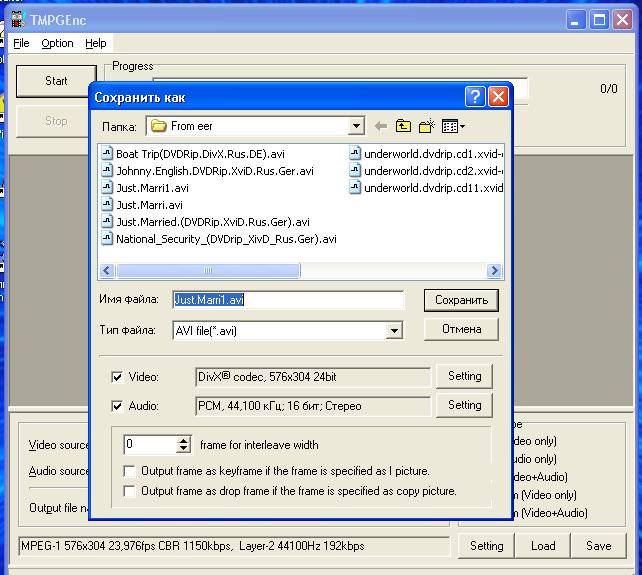Select file Johnny.English.DVDRip.XviD.Rus.Ger.avi
Viewport: 642px width, 575px height.
coord(215,171)
